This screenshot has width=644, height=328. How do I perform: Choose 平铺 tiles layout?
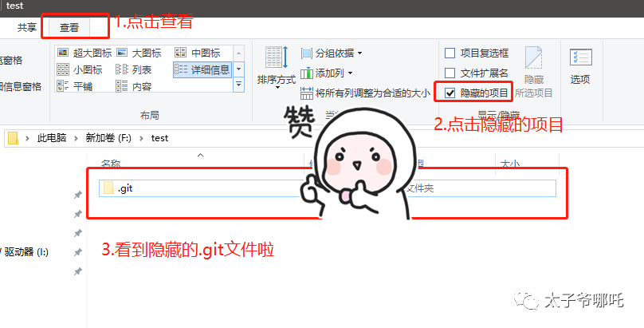tap(75, 86)
